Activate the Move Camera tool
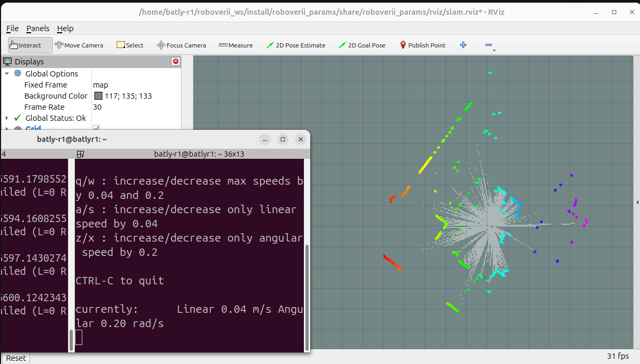Viewport: 640px width, 364px height. coord(79,45)
